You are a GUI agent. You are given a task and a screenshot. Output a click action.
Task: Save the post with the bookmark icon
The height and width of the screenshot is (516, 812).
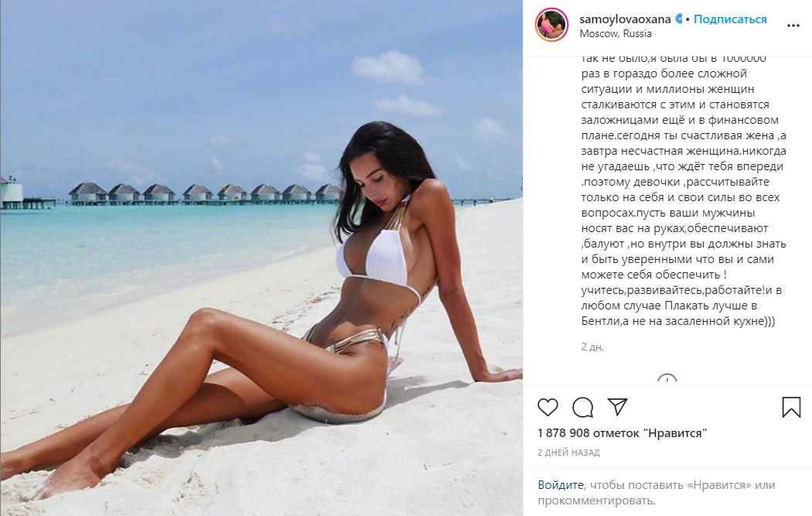pyautogui.click(x=791, y=407)
